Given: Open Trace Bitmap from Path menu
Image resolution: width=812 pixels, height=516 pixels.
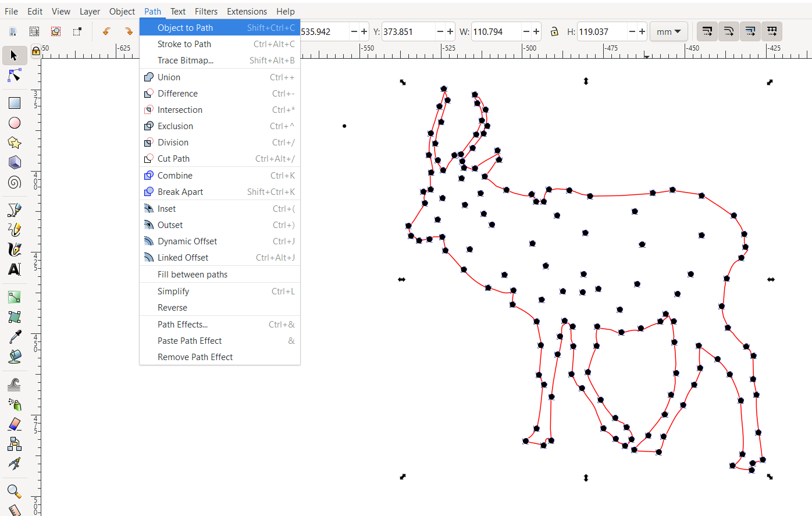Looking at the screenshot, I should pos(220,60).
